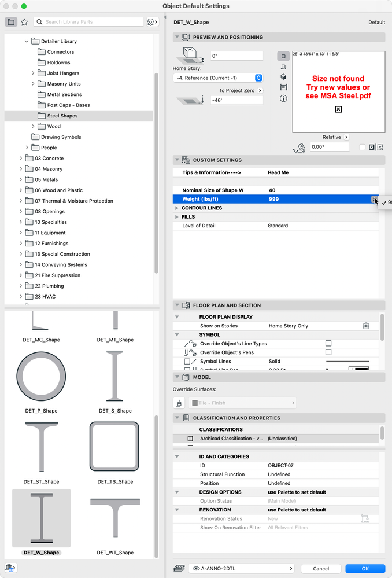
Task: Toggle the Symbol Lines checkbox
Action: 187,361
